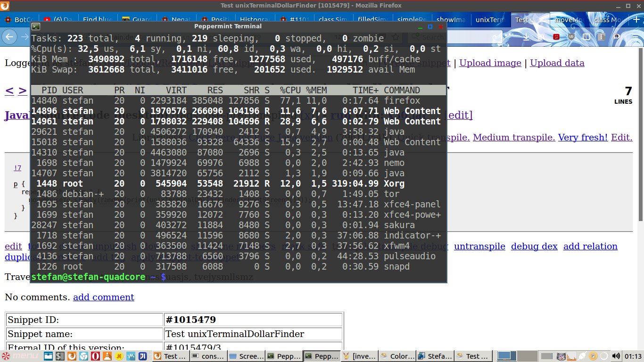Image resolution: width=644 pixels, height=362 pixels.
Task: Launch terminal from the panel launcher
Action: pyautogui.click(x=60, y=356)
